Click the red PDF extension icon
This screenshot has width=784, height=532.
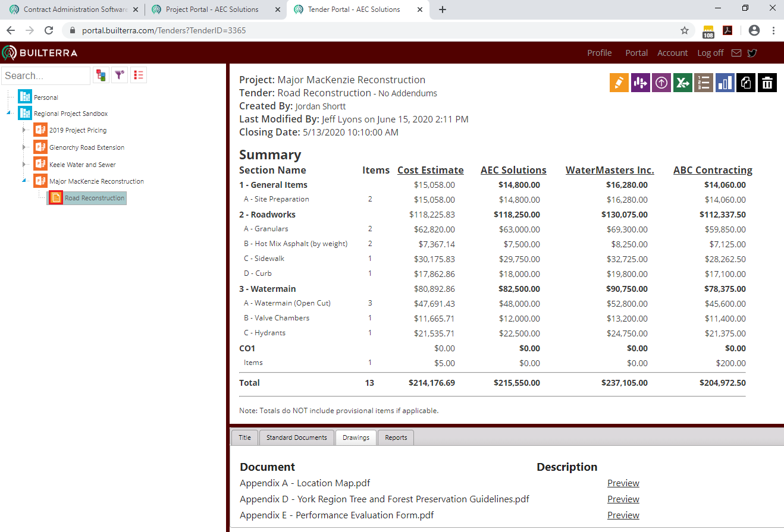[x=727, y=30]
